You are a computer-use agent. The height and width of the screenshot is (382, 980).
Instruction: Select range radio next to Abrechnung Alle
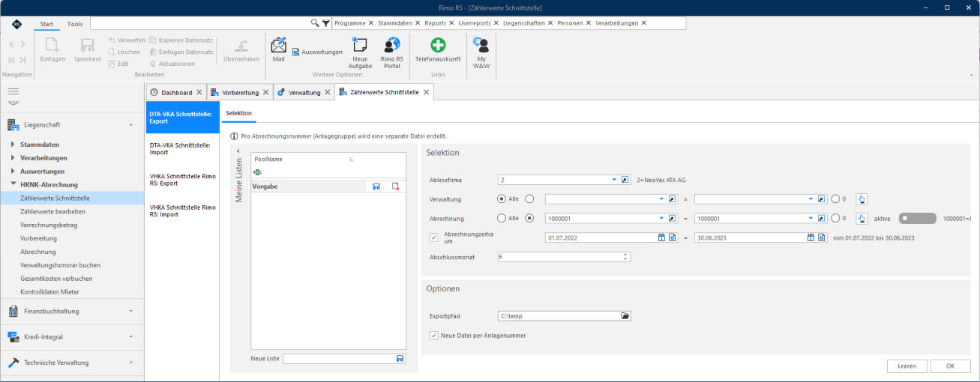point(530,218)
